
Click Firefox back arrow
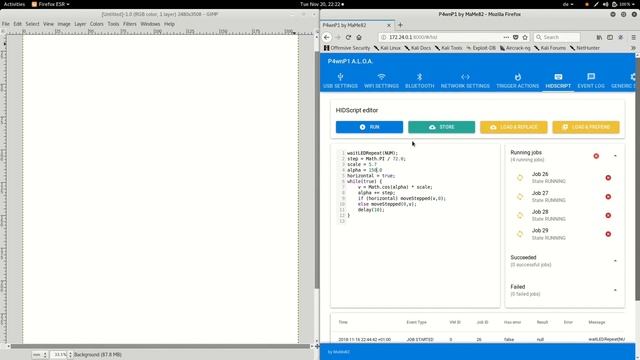click(327, 37)
